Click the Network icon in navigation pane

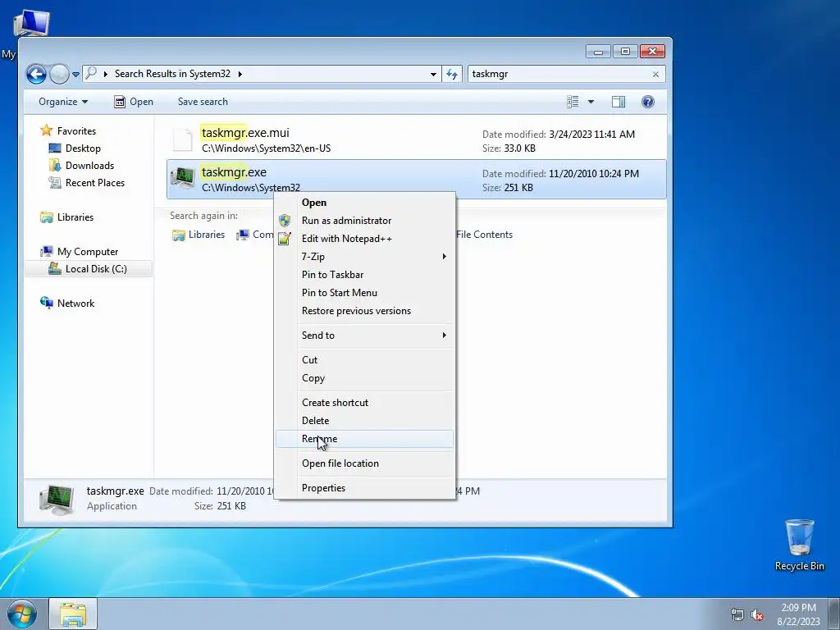coord(47,304)
